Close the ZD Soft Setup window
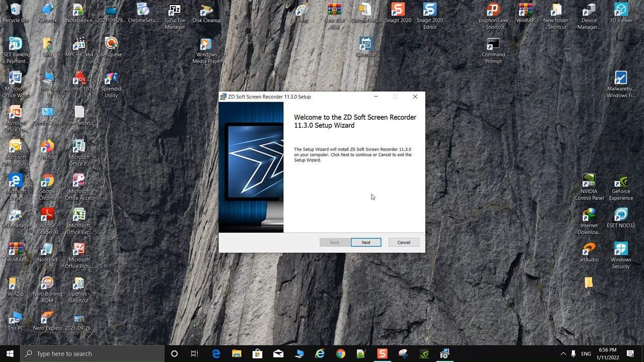Image resolution: width=644 pixels, height=362 pixels. tap(415, 97)
